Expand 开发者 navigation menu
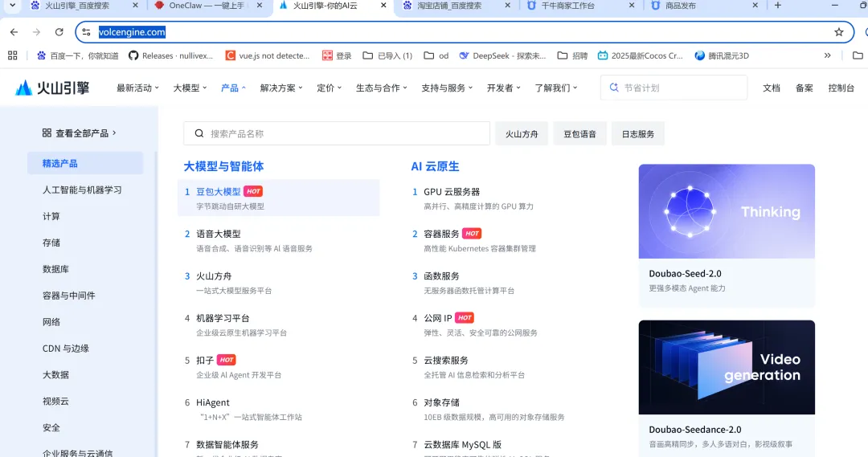This screenshot has height=457, width=868. click(x=503, y=88)
